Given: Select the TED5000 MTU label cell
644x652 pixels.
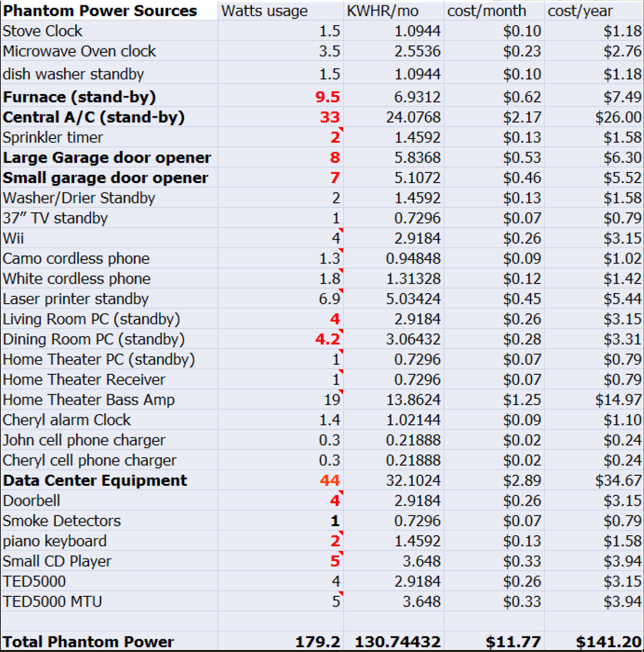Looking at the screenshot, I should click(x=52, y=602).
